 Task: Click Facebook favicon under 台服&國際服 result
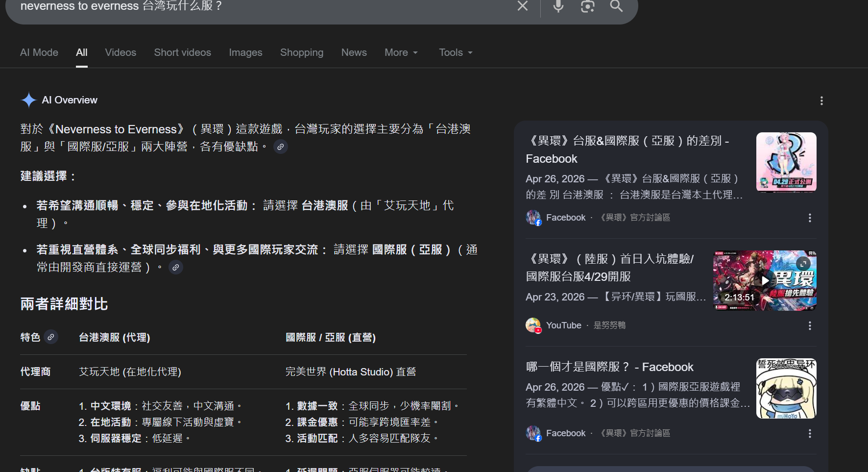[x=533, y=218]
